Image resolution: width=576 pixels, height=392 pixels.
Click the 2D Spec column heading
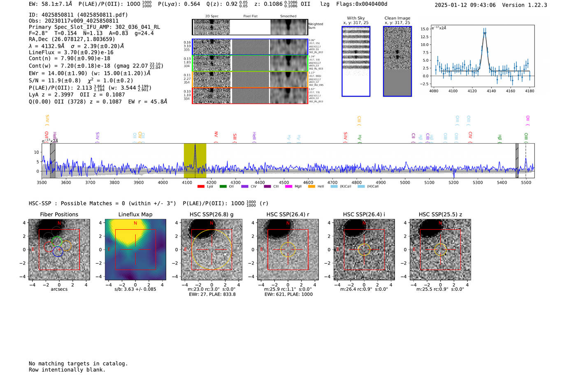pos(212,16)
